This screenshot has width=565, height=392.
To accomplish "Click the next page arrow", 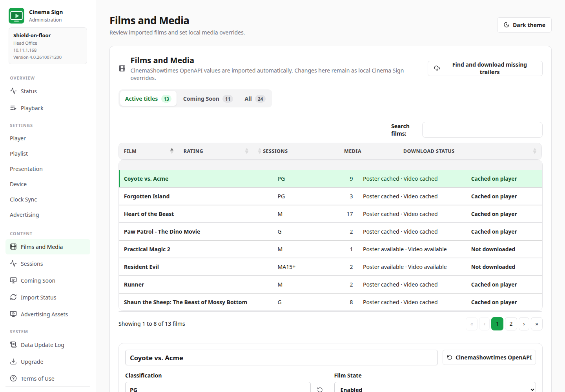I will coord(524,324).
